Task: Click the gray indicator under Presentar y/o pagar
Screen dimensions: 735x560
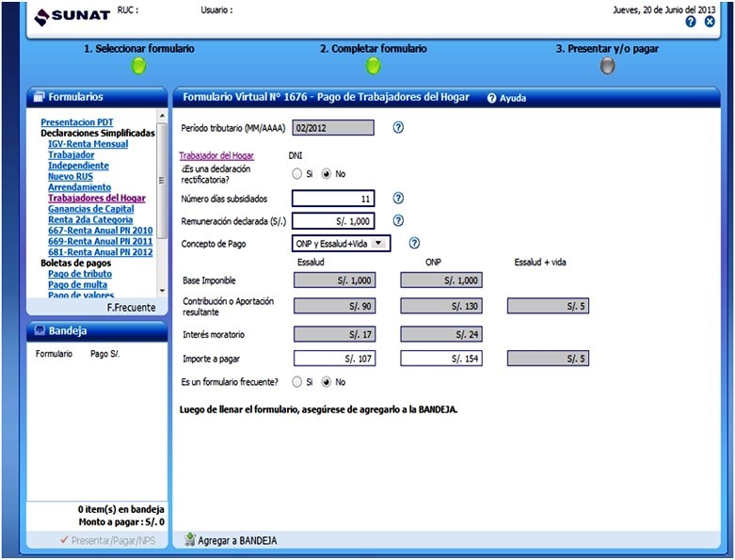Action: (x=608, y=66)
